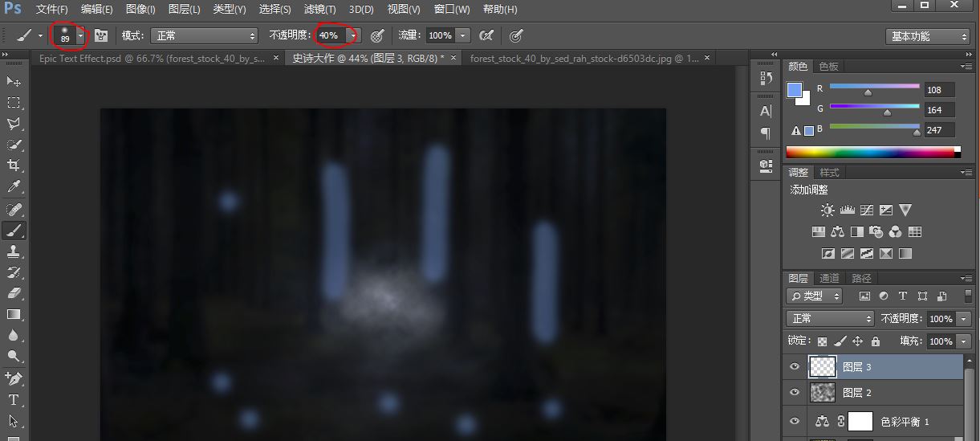Select the Spot Healing Brush tool
Screen dimensions: 980x441
tap(14, 210)
